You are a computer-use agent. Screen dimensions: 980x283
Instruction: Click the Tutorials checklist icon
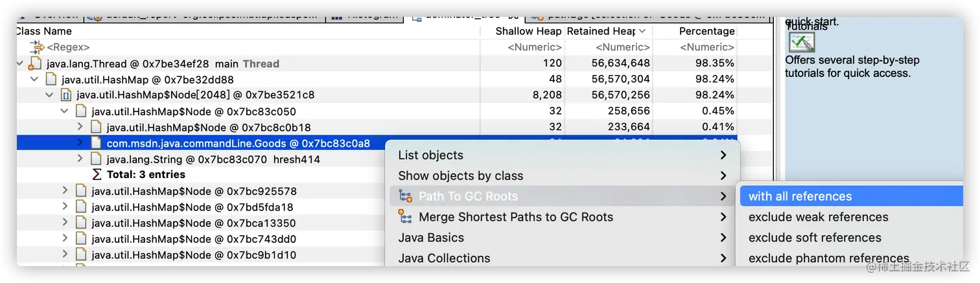click(x=801, y=41)
